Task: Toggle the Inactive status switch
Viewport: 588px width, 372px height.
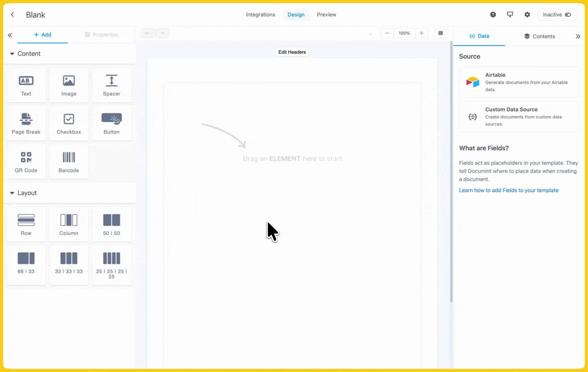Action: 557,14
